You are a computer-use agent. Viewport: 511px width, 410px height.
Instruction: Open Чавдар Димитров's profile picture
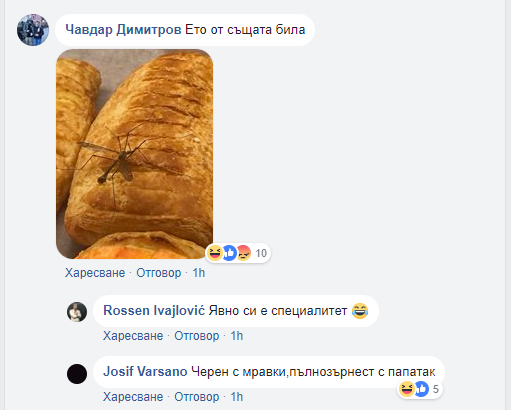pyautogui.click(x=33, y=30)
